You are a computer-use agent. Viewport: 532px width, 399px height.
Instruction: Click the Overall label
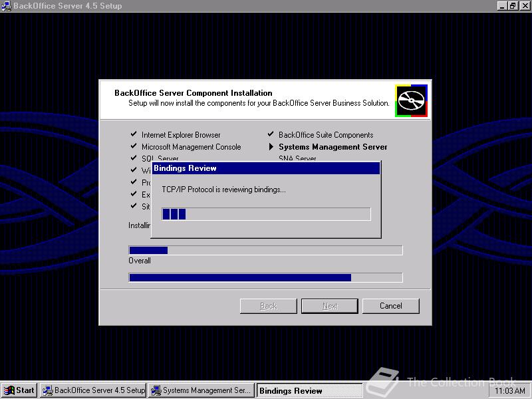[140, 261]
